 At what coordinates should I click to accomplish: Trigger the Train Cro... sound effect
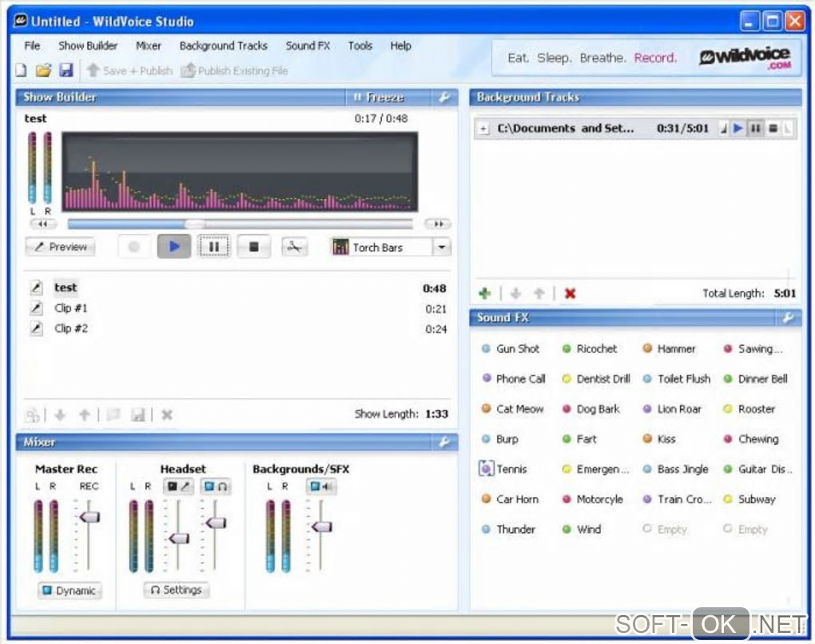(678, 499)
